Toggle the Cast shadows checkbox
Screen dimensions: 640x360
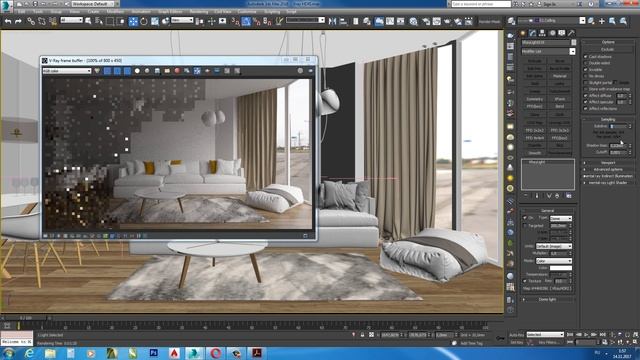point(586,56)
